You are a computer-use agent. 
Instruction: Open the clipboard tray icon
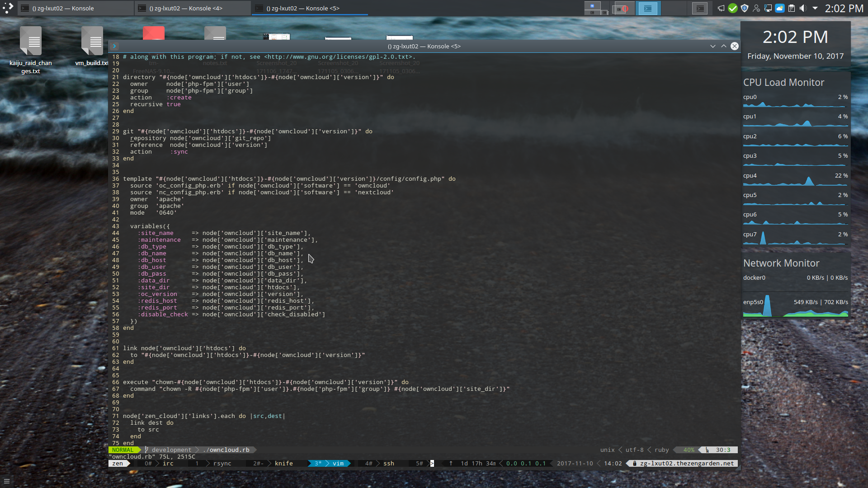[792, 8]
